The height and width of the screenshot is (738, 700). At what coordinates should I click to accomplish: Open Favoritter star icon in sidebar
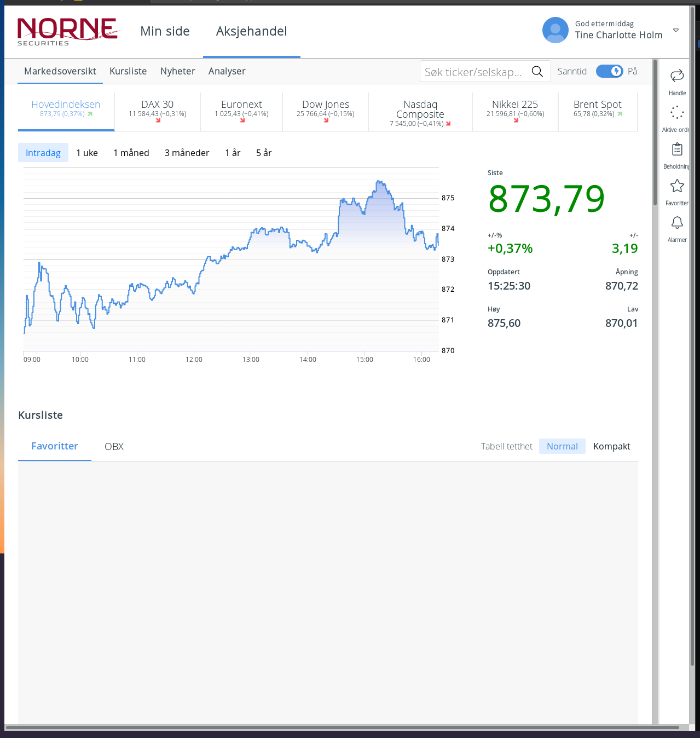coord(677,186)
